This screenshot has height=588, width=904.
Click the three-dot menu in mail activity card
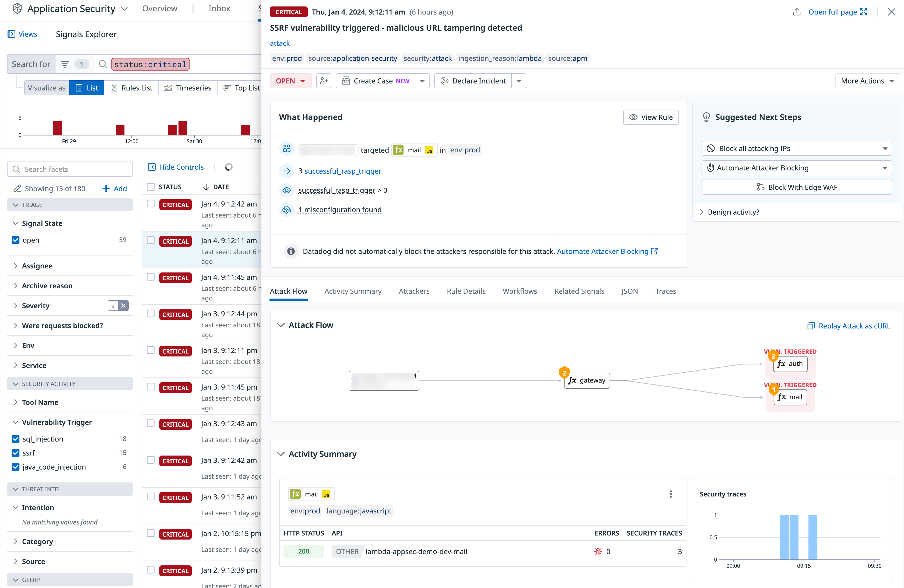point(670,494)
